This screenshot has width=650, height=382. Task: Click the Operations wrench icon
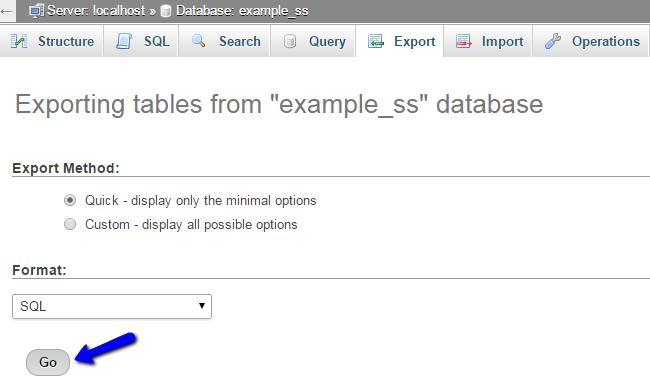(x=553, y=41)
